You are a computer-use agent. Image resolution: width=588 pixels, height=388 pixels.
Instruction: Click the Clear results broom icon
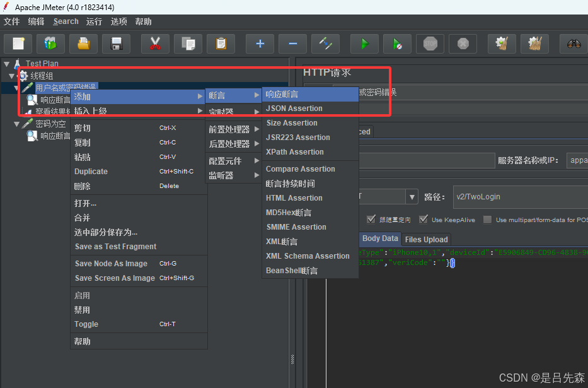pyautogui.click(x=502, y=44)
